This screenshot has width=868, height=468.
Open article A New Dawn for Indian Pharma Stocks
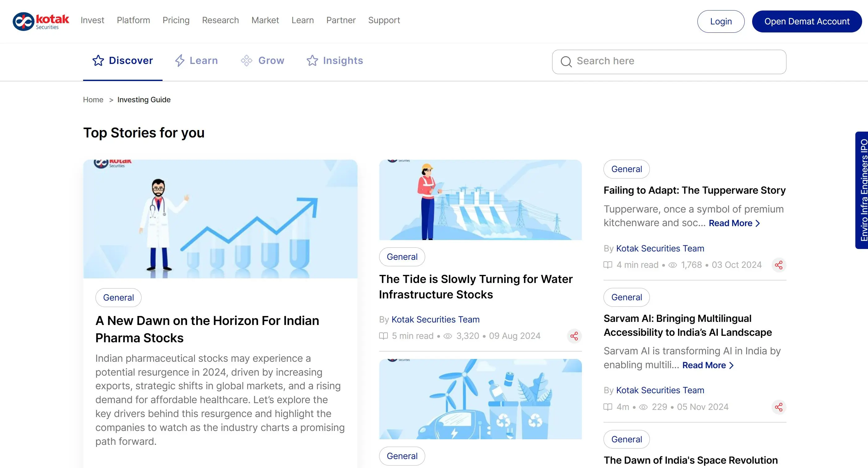pyautogui.click(x=207, y=329)
